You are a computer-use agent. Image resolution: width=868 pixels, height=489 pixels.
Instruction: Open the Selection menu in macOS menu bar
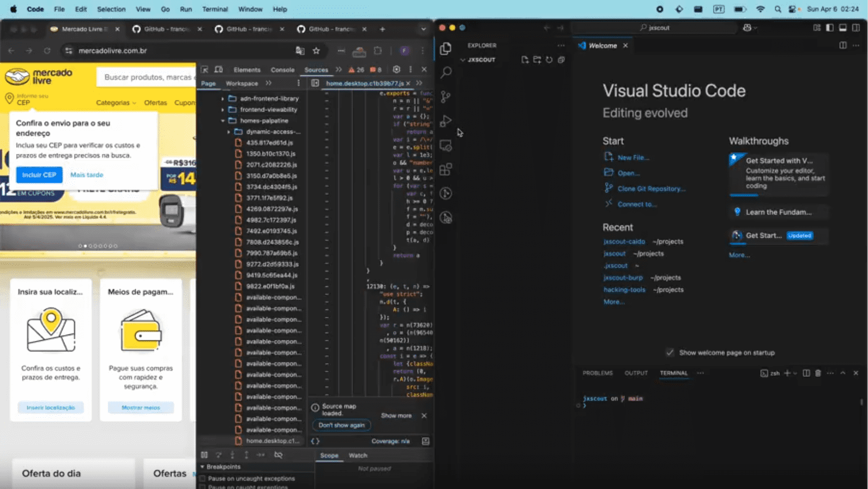(111, 9)
